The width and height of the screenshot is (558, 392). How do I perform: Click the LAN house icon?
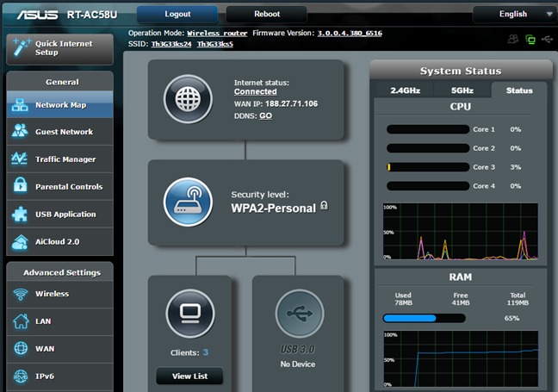tap(21, 321)
